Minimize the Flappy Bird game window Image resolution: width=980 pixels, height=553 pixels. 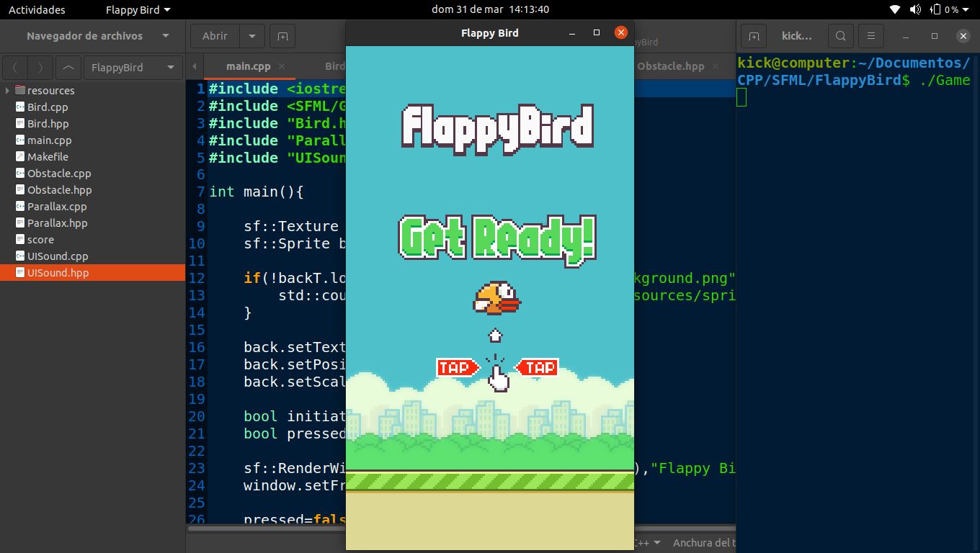click(572, 33)
